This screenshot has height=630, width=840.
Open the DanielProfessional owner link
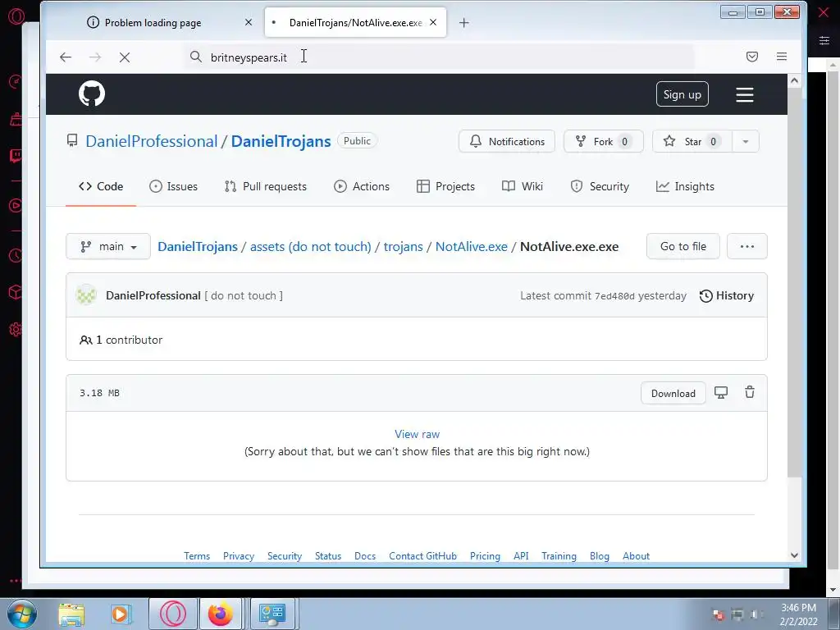click(152, 141)
